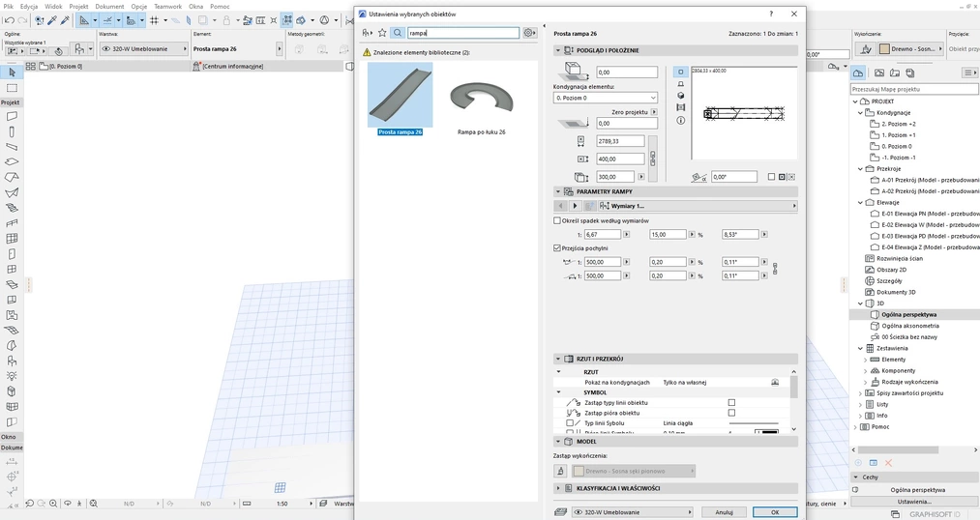
Task: Collapse the PODGLĄD I POŁOŻENIE section
Action: (557, 50)
